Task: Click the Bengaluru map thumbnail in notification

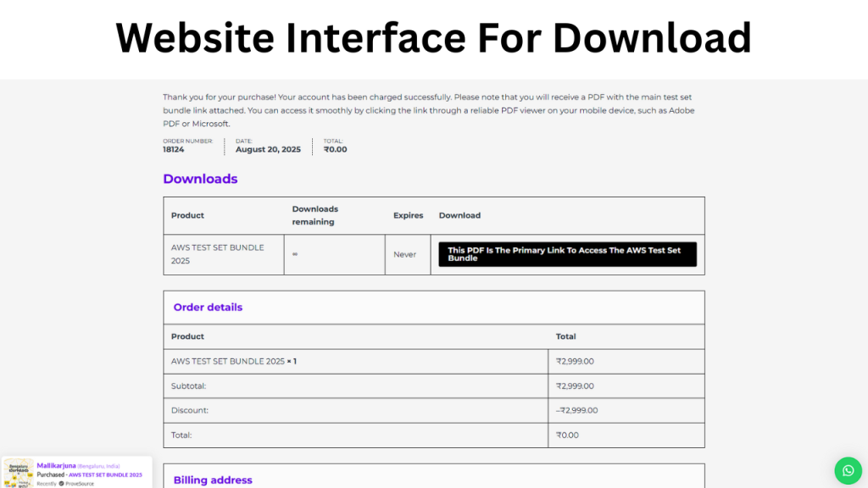Action: point(18,473)
